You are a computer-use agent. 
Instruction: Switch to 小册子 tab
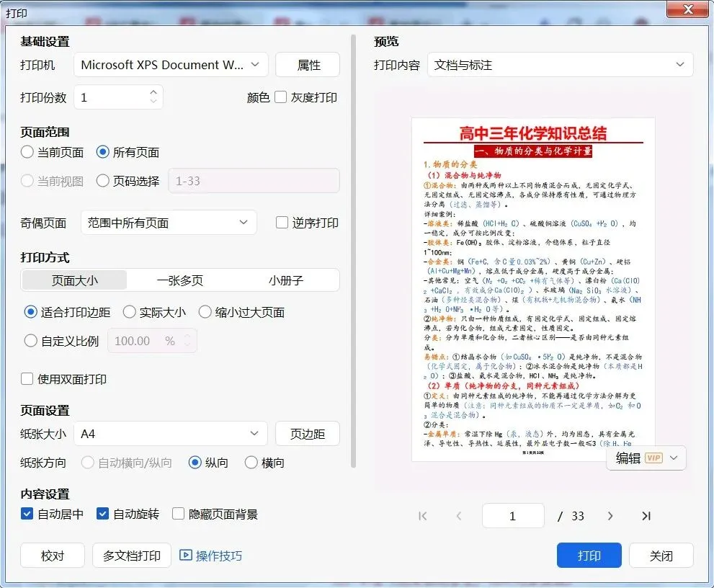285,280
